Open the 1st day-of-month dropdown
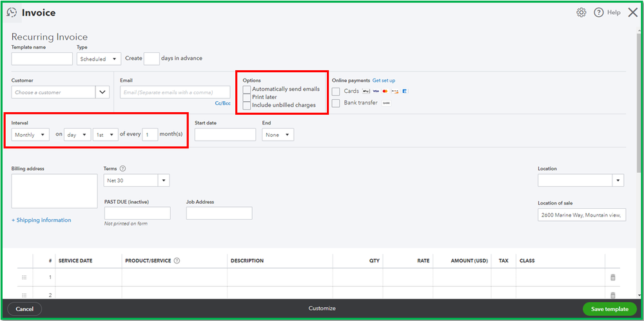Screen dimensions: 644x321 [x=106, y=135]
